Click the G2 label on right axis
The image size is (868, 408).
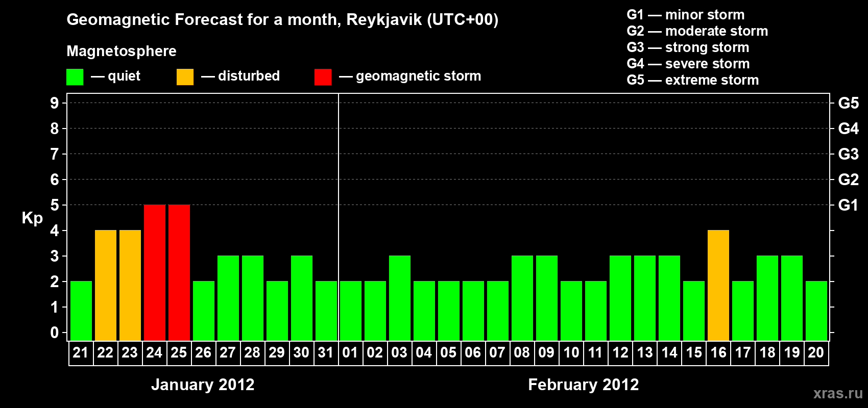tap(848, 180)
